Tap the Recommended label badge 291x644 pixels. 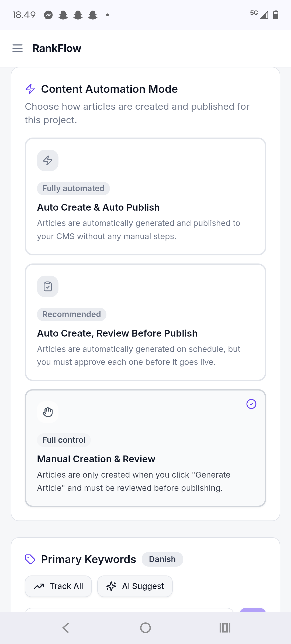tap(71, 314)
